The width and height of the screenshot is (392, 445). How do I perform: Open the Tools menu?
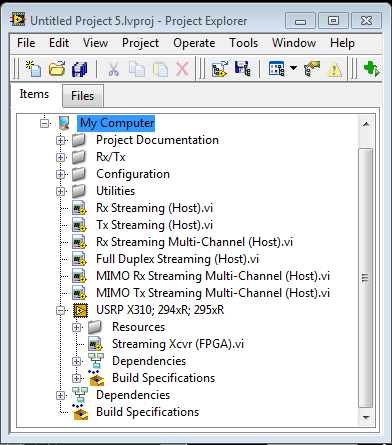243,43
